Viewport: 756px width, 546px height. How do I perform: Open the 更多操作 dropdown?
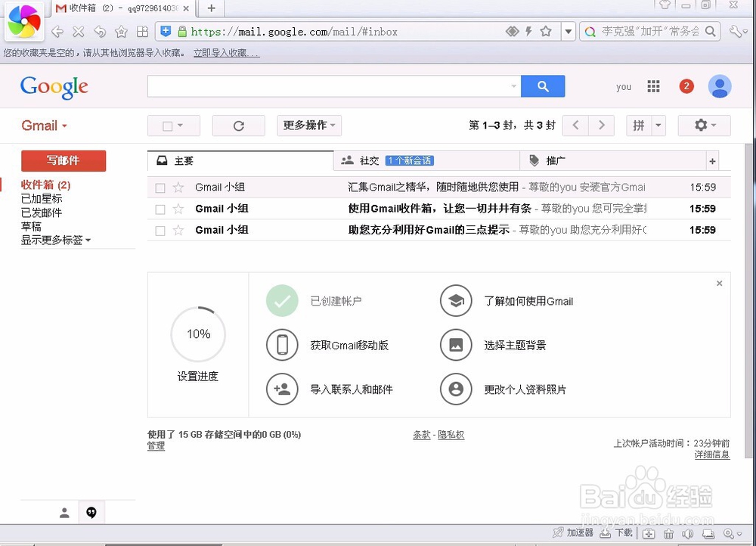[x=309, y=126]
